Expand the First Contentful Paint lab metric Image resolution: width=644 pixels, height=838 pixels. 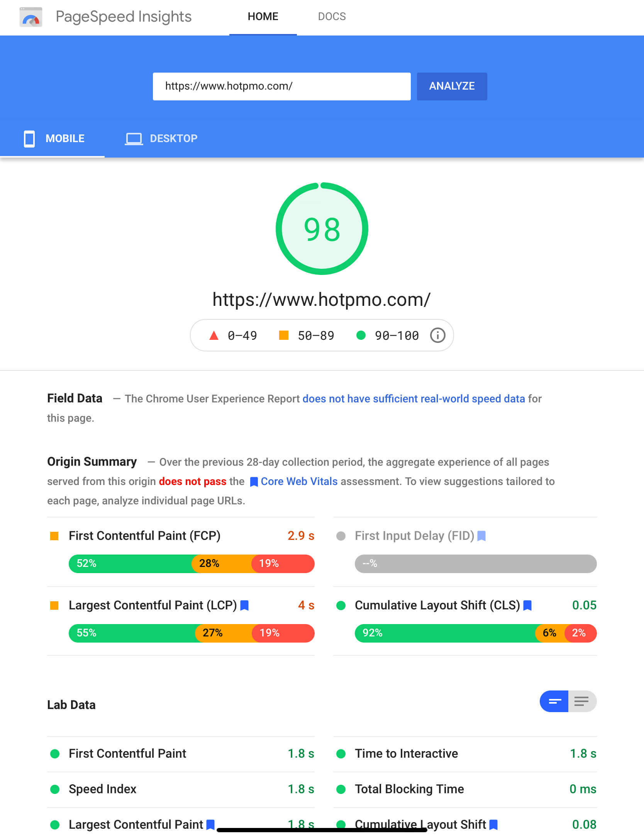[x=127, y=753]
